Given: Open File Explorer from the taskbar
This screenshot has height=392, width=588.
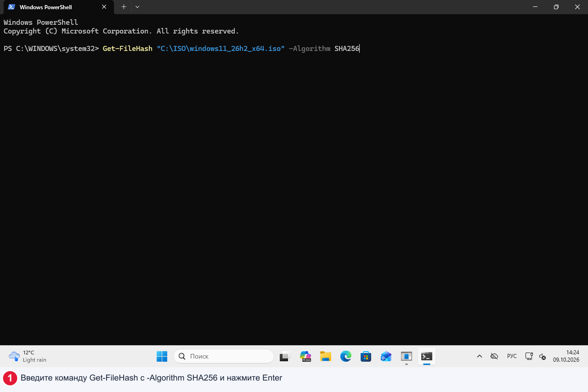Looking at the screenshot, I should click(x=326, y=356).
